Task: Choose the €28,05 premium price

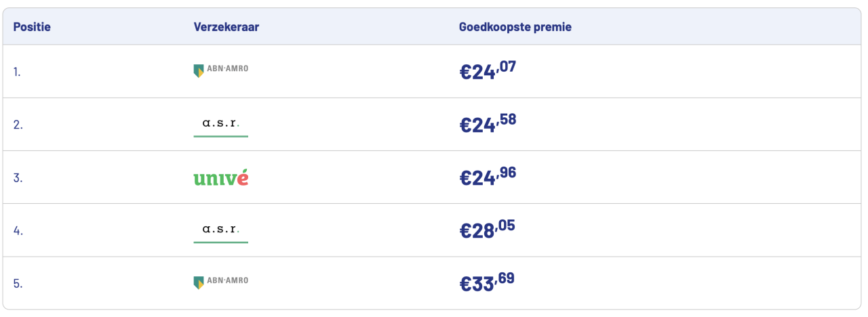Action: (x=487, y=229)
